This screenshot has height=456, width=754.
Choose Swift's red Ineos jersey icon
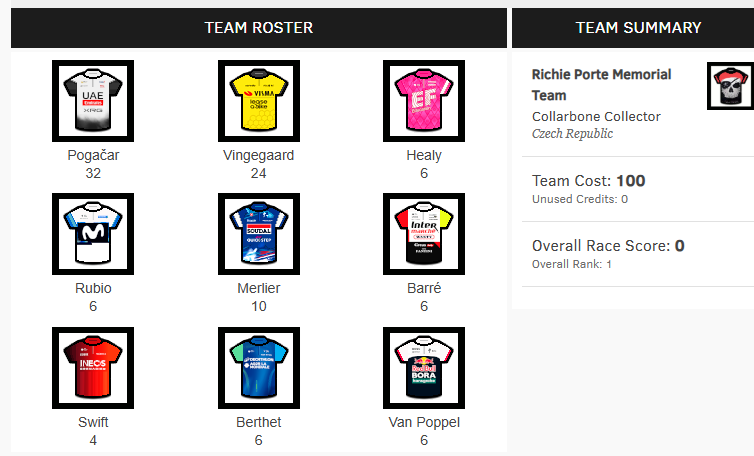(x=93, y=367)
